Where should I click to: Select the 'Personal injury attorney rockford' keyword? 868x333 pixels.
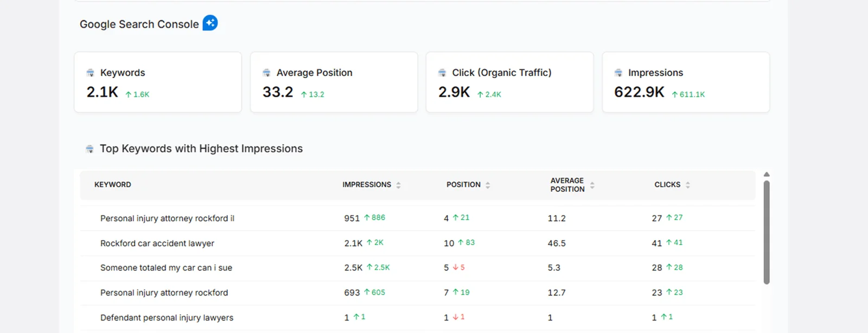(164, 293)
